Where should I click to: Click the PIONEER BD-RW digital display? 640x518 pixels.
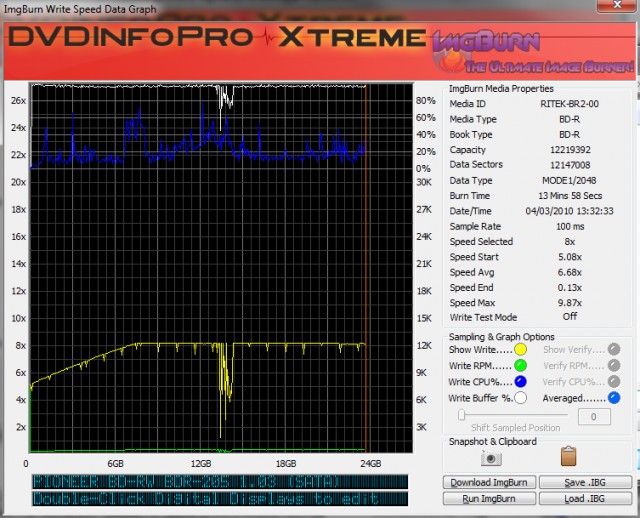tap(220, 482)
